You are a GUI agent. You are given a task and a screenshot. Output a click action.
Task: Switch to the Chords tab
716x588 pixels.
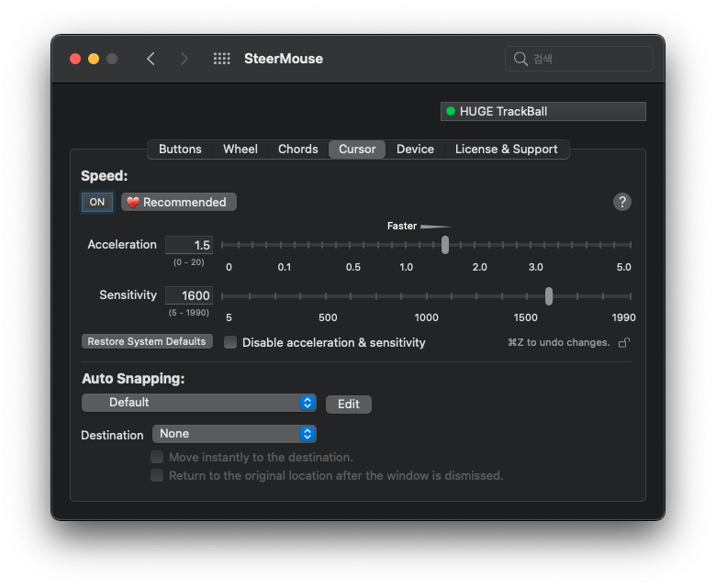click(297, 150)
